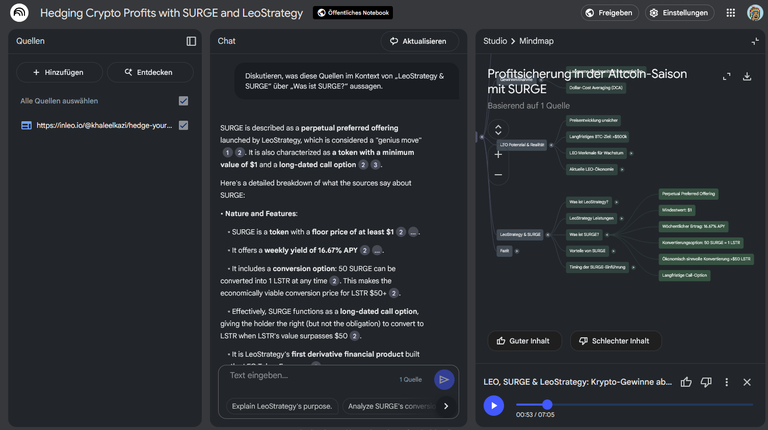The image size is (768, 430).
Task: Download the mindmap image
Action: coord(747,76)
